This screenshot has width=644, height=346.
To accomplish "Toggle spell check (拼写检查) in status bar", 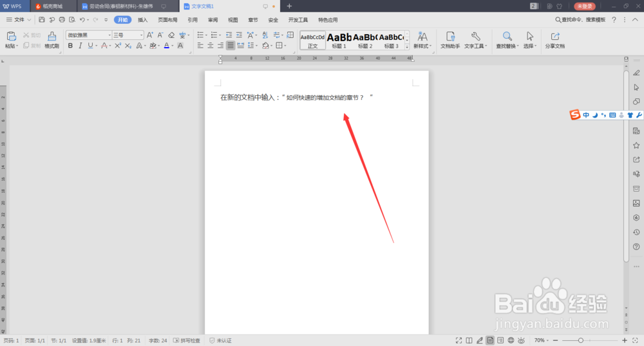I will 187,340.
